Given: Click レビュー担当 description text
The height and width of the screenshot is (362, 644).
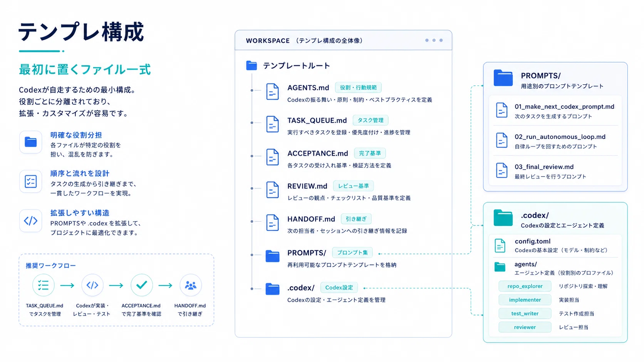Looking at the screenshot, I should pos(574,327).
